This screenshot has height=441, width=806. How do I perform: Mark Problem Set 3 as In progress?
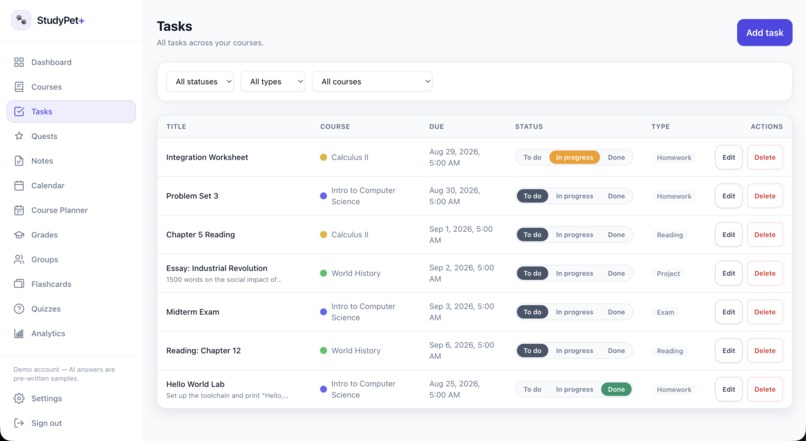coord(574,196)
